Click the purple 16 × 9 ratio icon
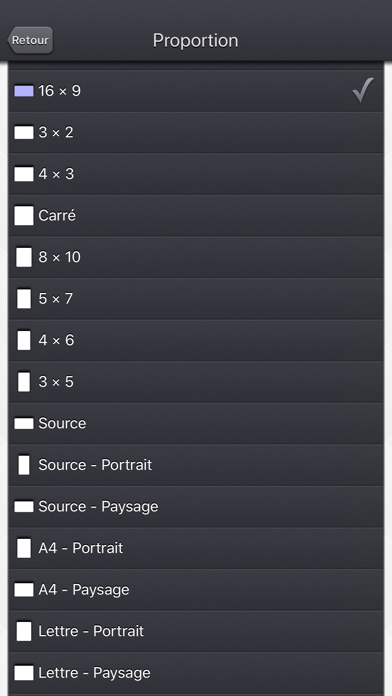The height and width of the screenshot is (696, 392). (24, 91)
